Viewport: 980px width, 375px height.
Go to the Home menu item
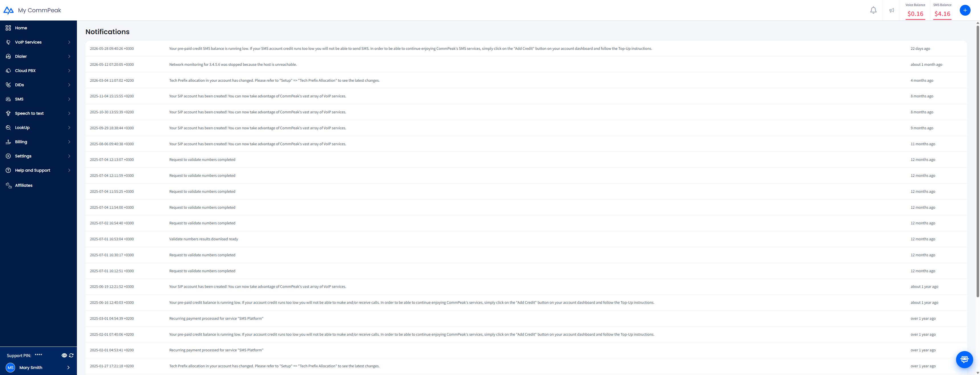click(21, 28)
